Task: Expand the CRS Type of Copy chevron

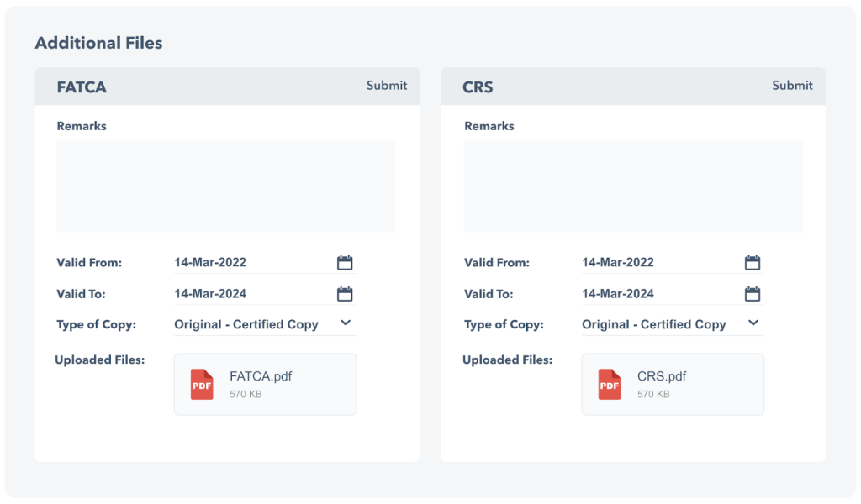Action: [753, 323]
